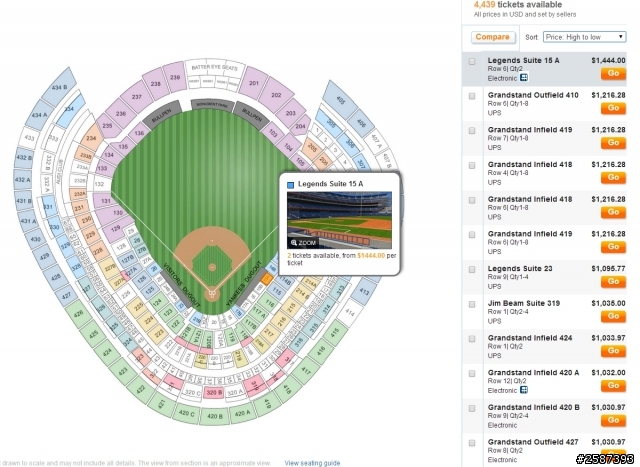Click Go for Jim Beam Suite 319
640x467 pixels.
pyautogui.click(x=613, y=316)
